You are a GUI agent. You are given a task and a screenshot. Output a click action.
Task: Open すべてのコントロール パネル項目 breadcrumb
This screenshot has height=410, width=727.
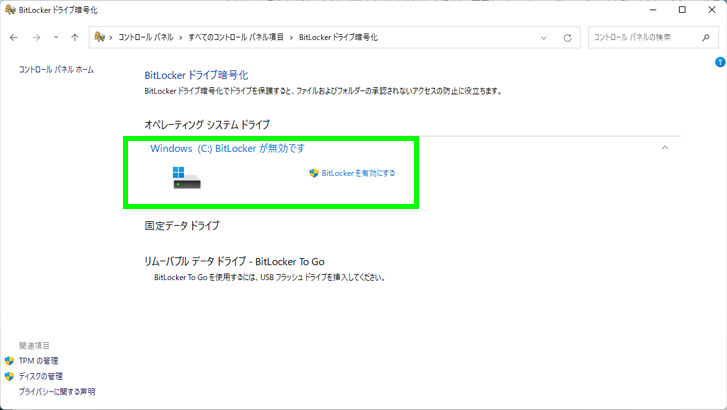(236, 37)
